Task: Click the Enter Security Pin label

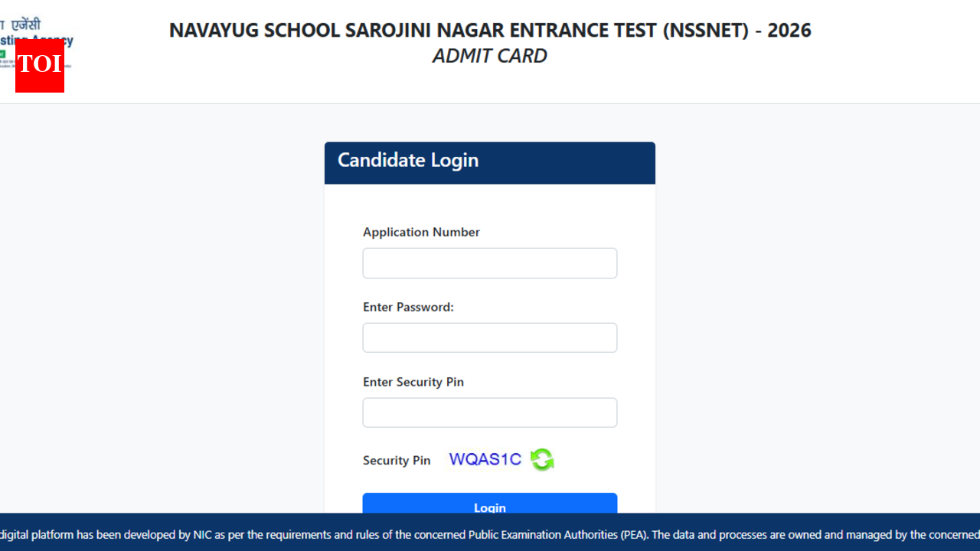Action: pos(413,382)
